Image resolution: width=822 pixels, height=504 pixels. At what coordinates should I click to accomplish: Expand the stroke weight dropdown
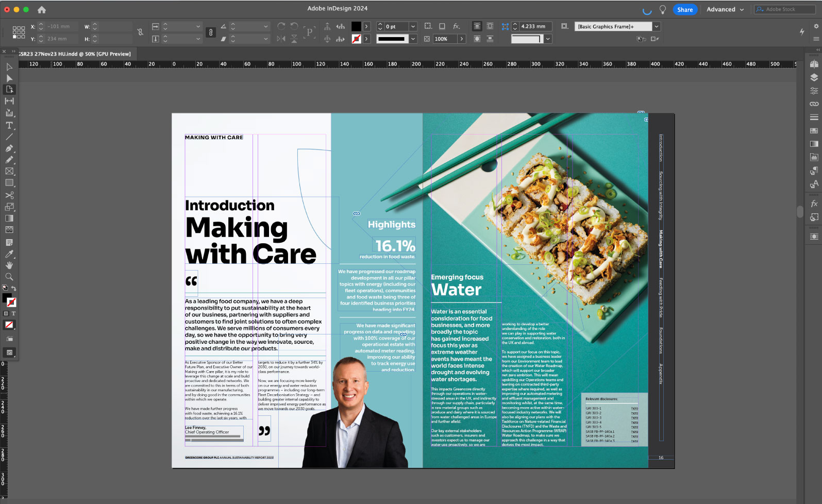click(x=413, y=26)
